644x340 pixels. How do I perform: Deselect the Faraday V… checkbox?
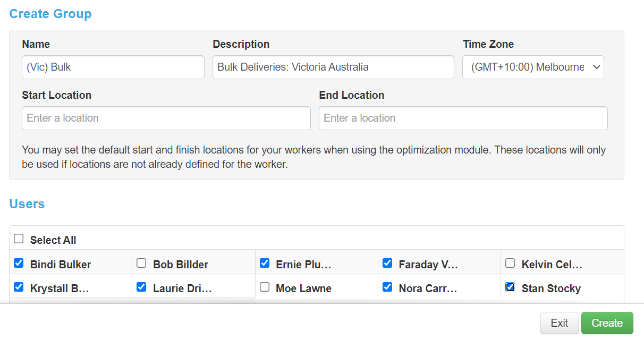[387, 263]
